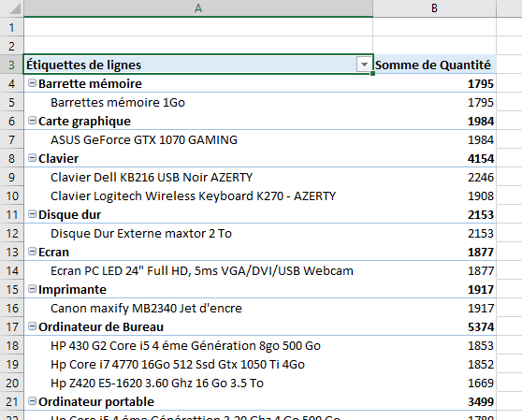Click the Étiquettes de lignes header cell
The image size is (522, 420).
click(x=198, y=65)
